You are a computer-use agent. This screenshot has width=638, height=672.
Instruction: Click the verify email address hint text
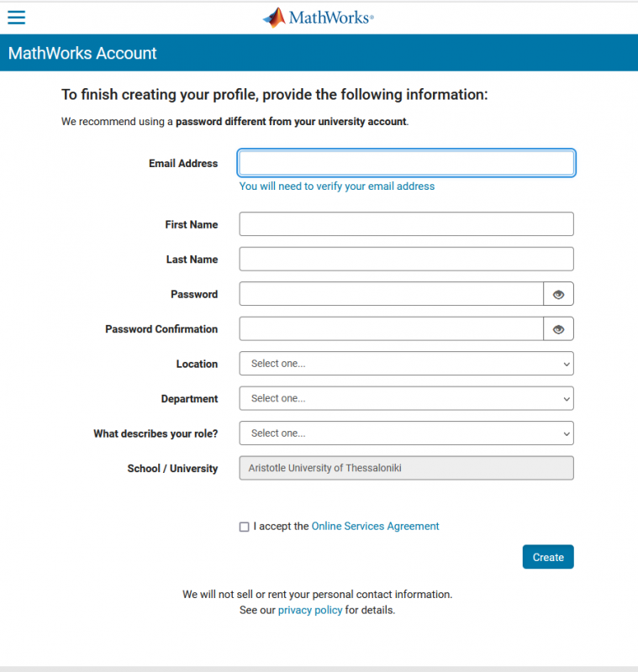coord(337,186)
